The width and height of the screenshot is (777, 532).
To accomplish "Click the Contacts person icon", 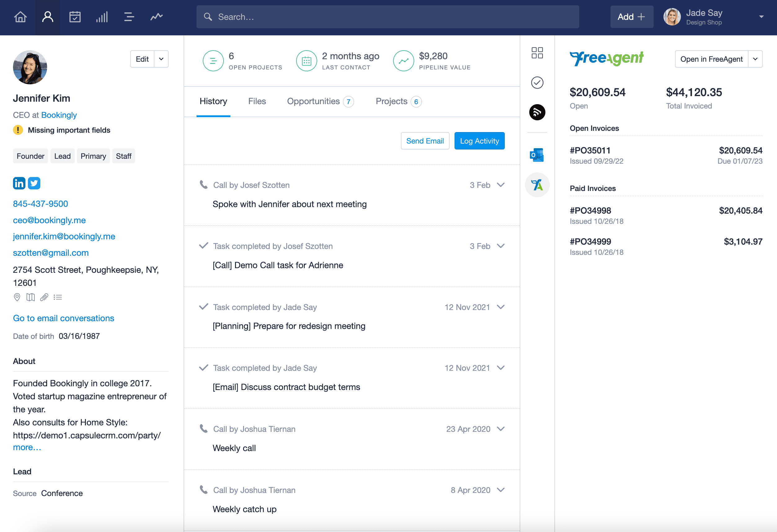I will (48, 17).
